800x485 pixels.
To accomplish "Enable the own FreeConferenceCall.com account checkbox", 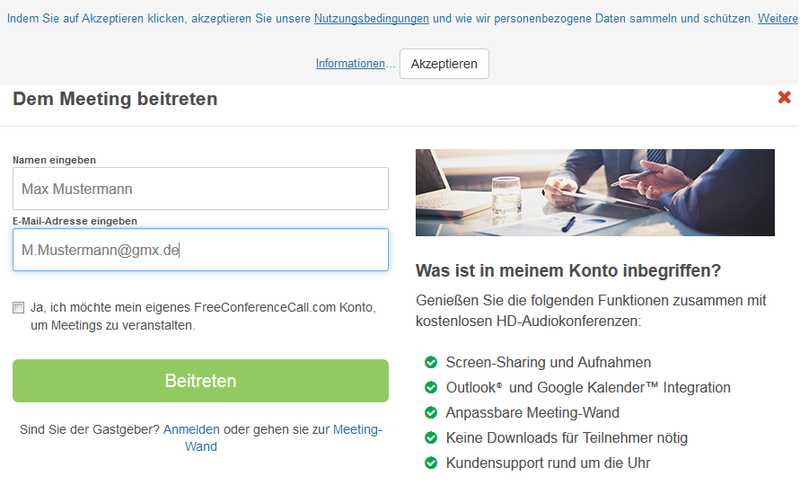I will (18, 308).
